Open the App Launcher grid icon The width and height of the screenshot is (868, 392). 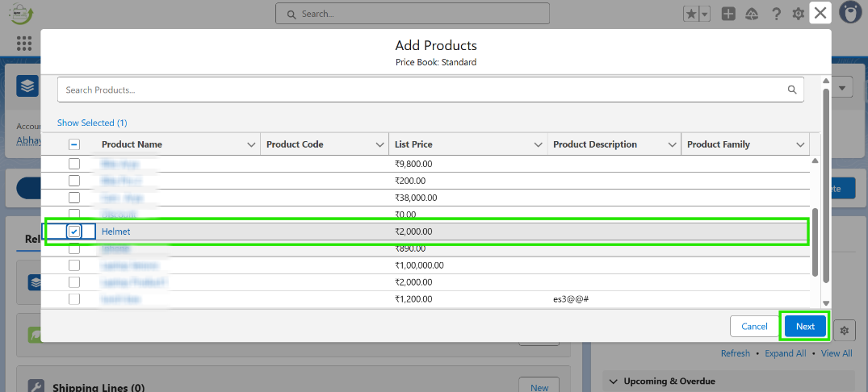(x=24, y=43)
